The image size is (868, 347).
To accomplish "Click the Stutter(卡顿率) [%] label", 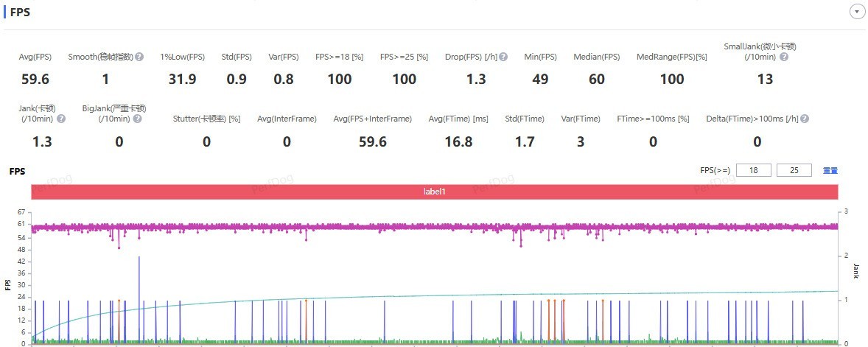I will tap(206, 119).
